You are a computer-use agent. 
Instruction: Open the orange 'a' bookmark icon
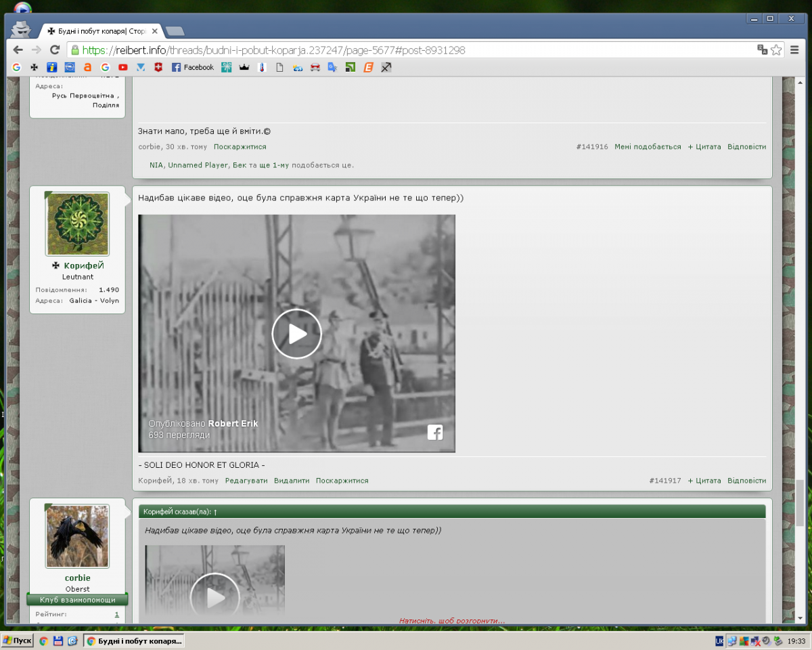click(87, 67)
